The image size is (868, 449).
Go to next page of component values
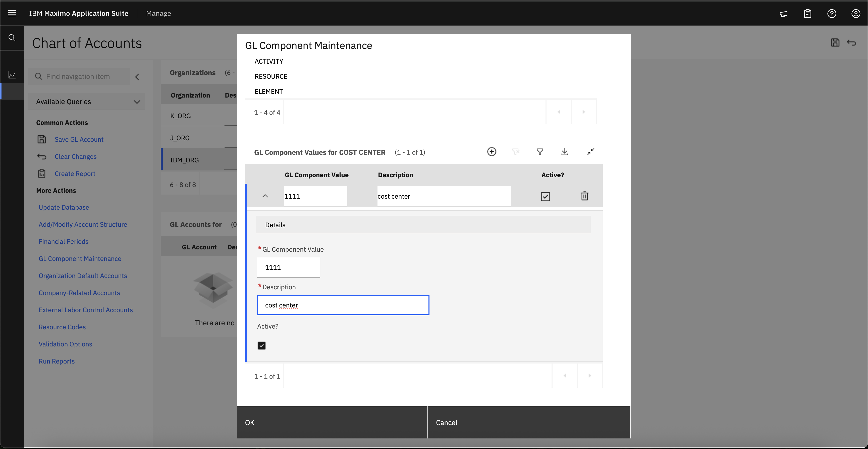590,375
